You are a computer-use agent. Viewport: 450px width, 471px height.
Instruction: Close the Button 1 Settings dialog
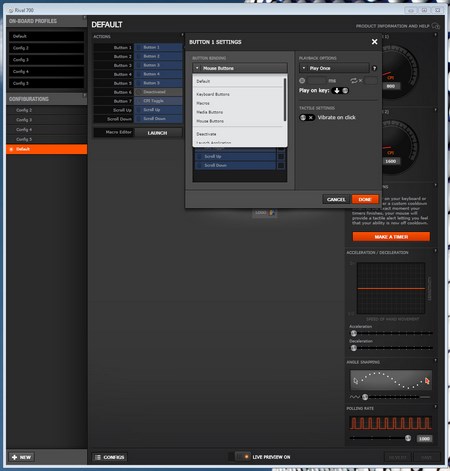(x=374, y=42)
